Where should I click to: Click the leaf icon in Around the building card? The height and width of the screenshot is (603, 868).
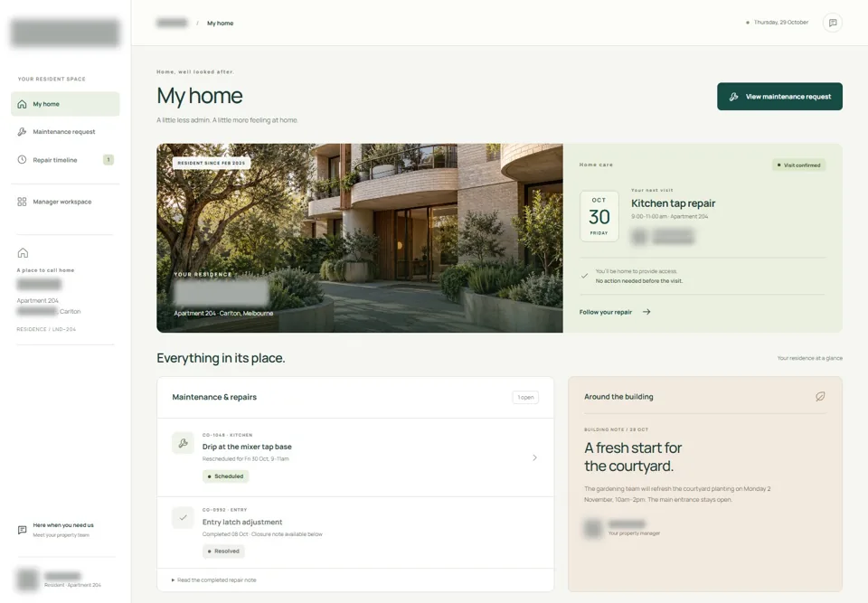(820, 397)
